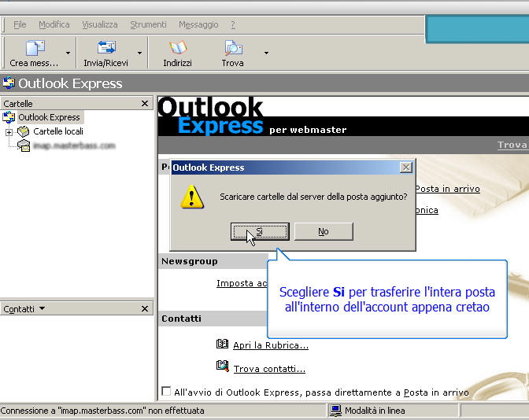The height and width of the screenshot is (420, 529).
Task: Click the Outlook Express icon in title band
Action: [x=9, y=83]
